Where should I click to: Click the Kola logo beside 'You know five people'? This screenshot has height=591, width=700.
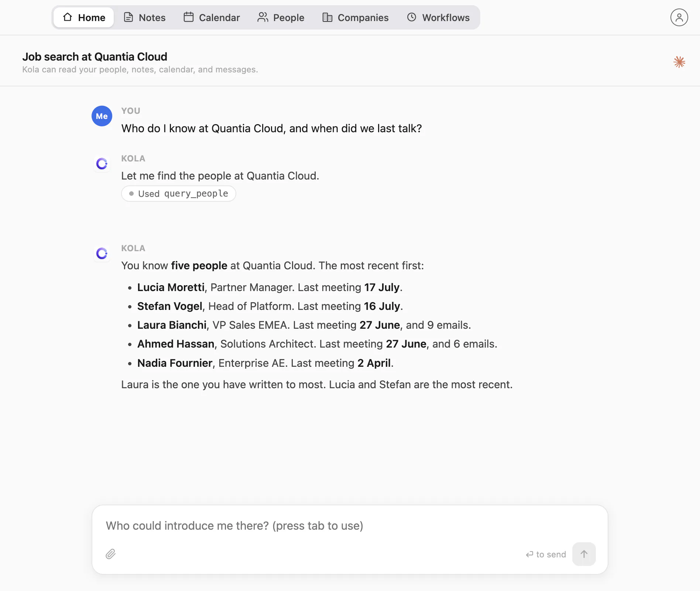tap(102, 253)
